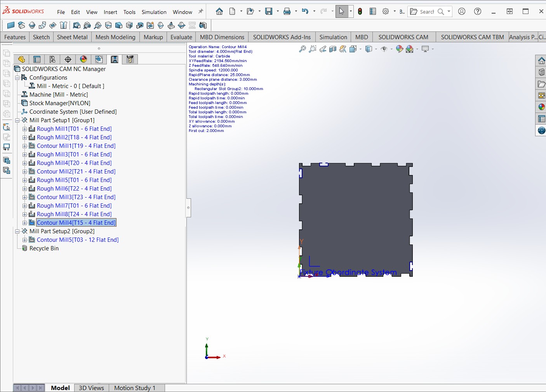This screenshot has width=546, height=392.
Task: Open the Help question mark icon
Action: click(x=478, y=11)
